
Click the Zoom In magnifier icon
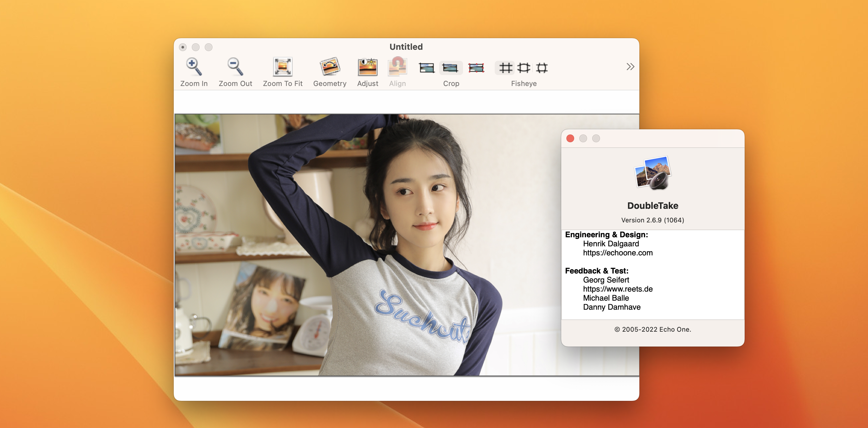[x=194, y=67]
